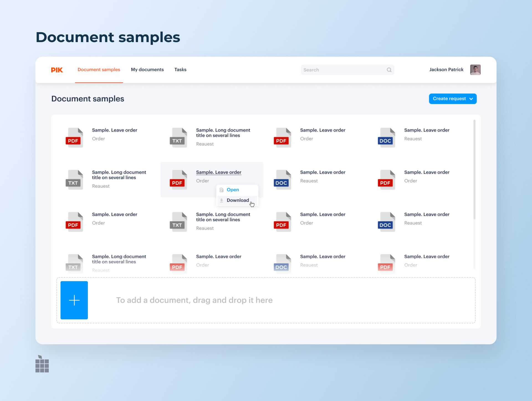Switch to My documents tab
The image size is (532, 401).
coord(147,70)
